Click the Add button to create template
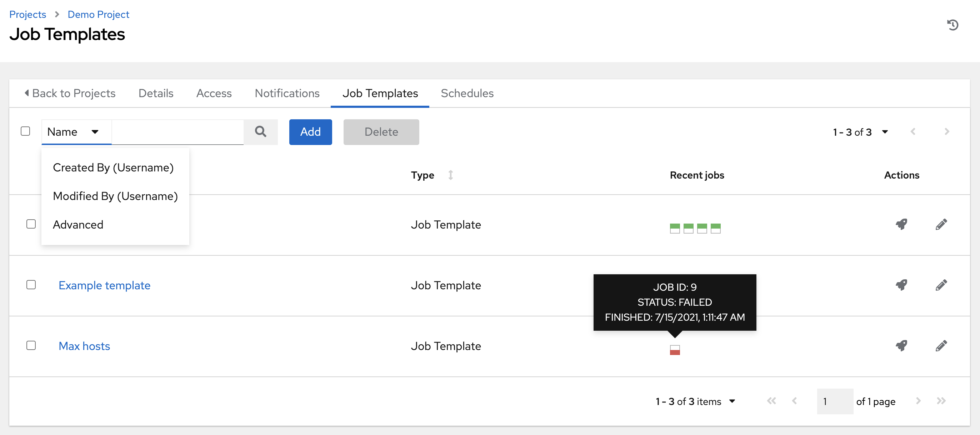The height and width of the screenshot is (435, 980). click(310, 132)
